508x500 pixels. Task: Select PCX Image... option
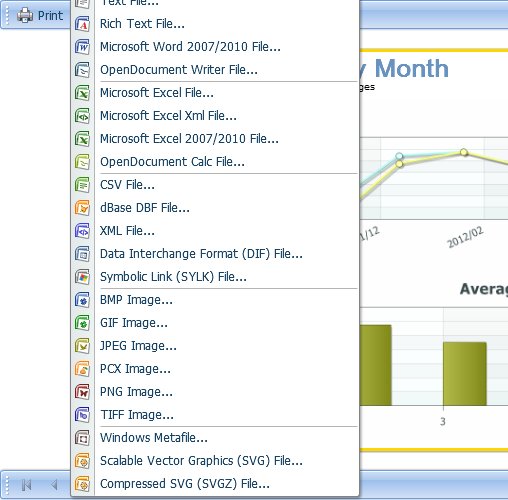pos(215,369)
